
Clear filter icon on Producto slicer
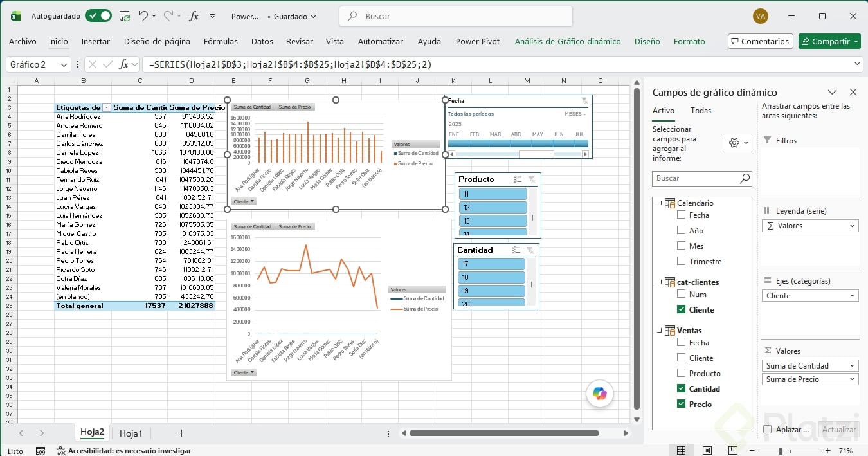[532, 179]
